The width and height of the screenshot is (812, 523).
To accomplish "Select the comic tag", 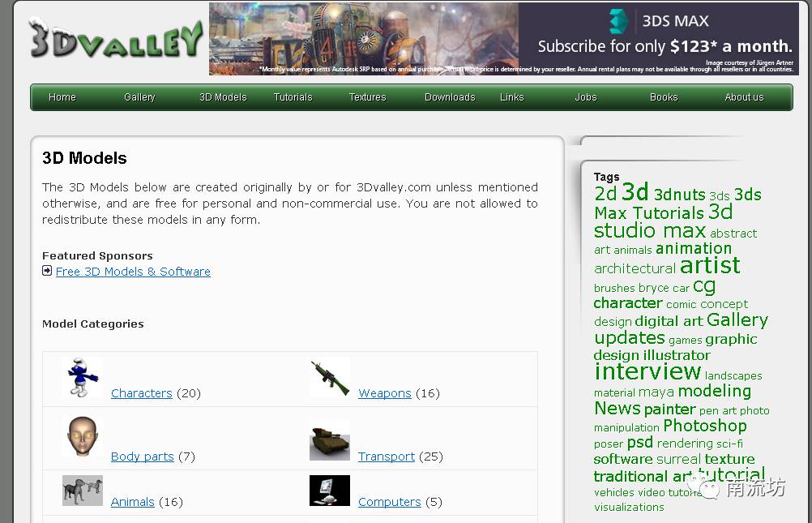I will [x=681, y=305].
